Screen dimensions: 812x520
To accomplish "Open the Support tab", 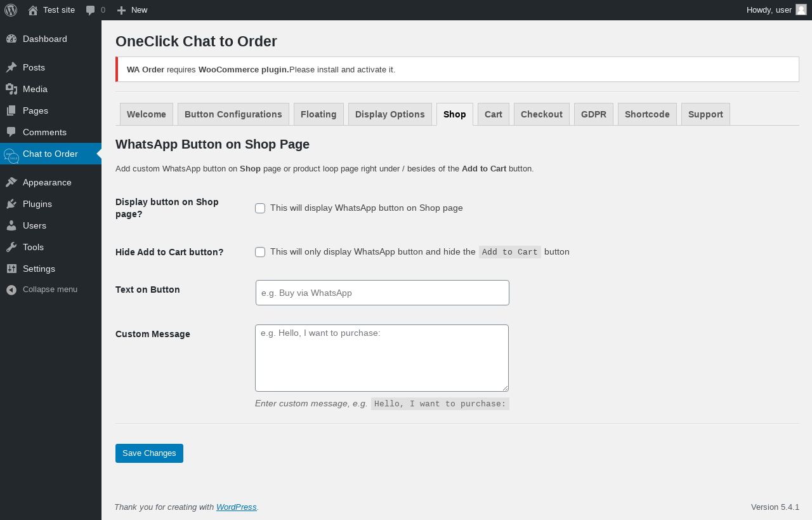I will click(705, 114).
